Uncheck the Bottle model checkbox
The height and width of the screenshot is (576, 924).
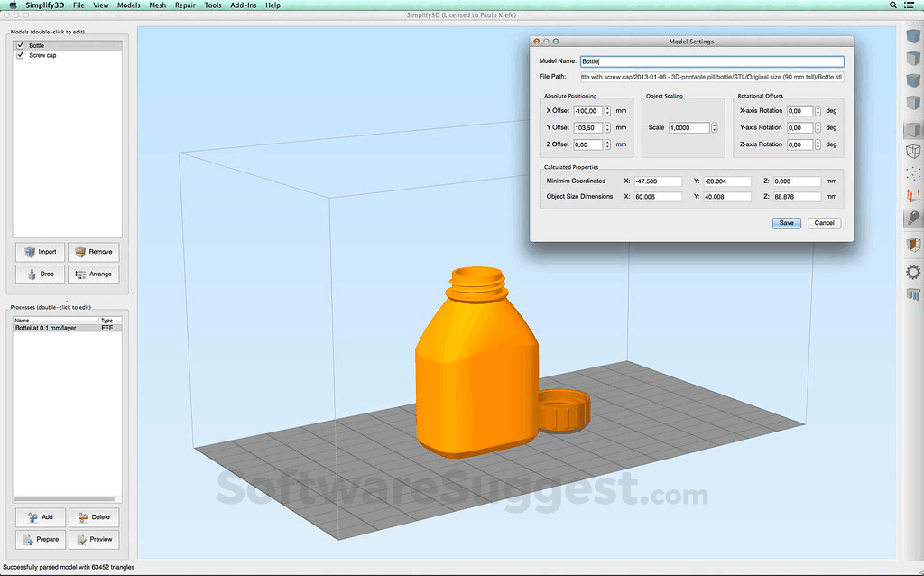click(x=20, y=44)
